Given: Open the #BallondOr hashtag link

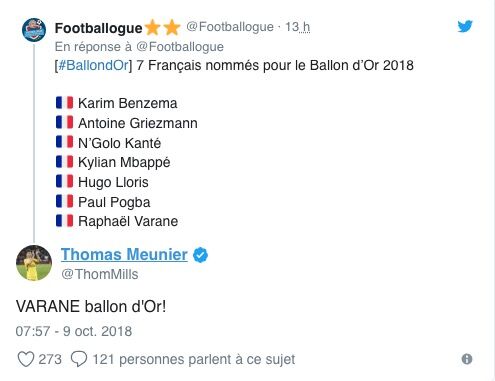Looking at the screenshot, I should (93, 65).
